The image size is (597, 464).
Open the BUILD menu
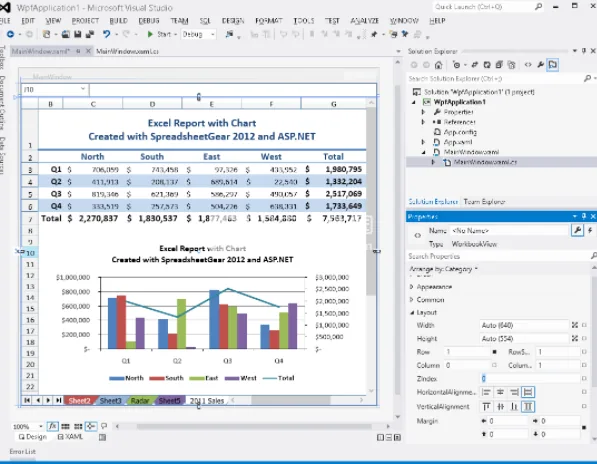(x=118, y=21)
